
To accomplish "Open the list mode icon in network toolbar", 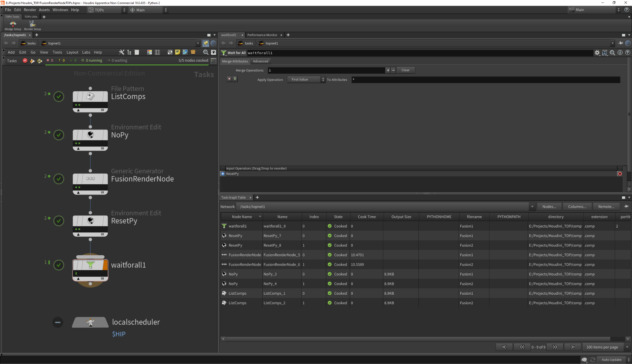I will 137,52.
